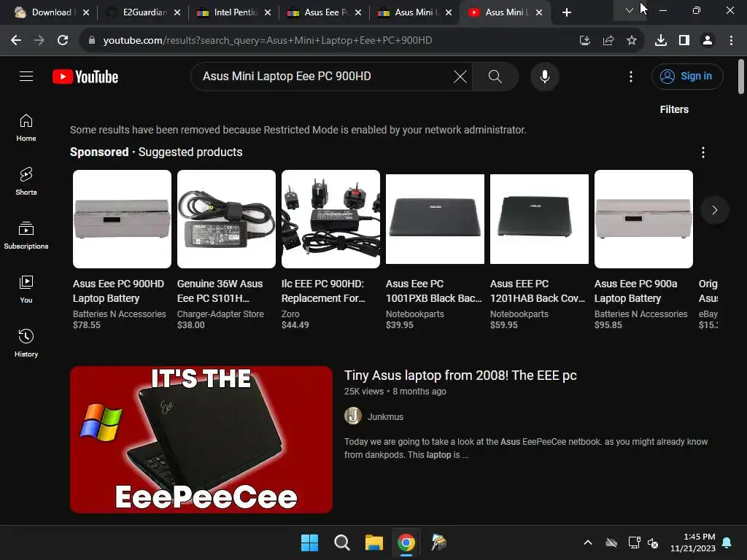
Task: Open Shorts from the sidebar
Action: coord(26,182)
